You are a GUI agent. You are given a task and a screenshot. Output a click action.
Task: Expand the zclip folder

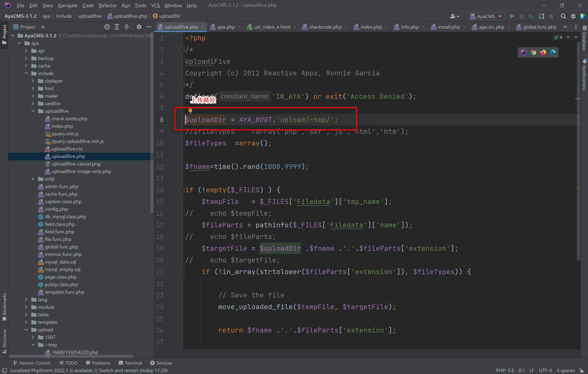point(33,179)
